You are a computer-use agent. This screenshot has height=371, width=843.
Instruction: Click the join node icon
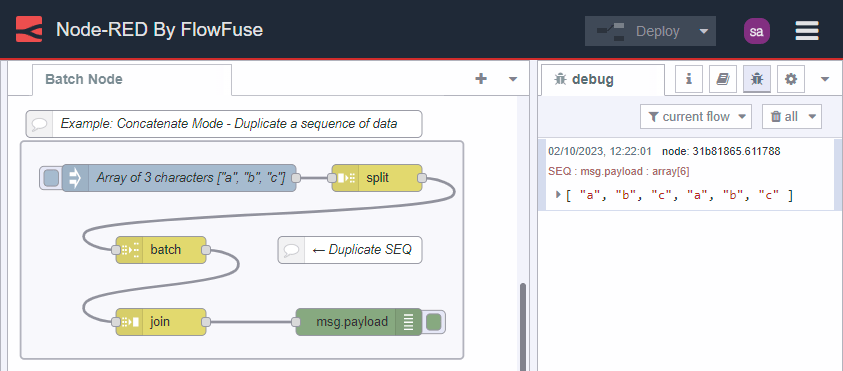coord(130,322)
